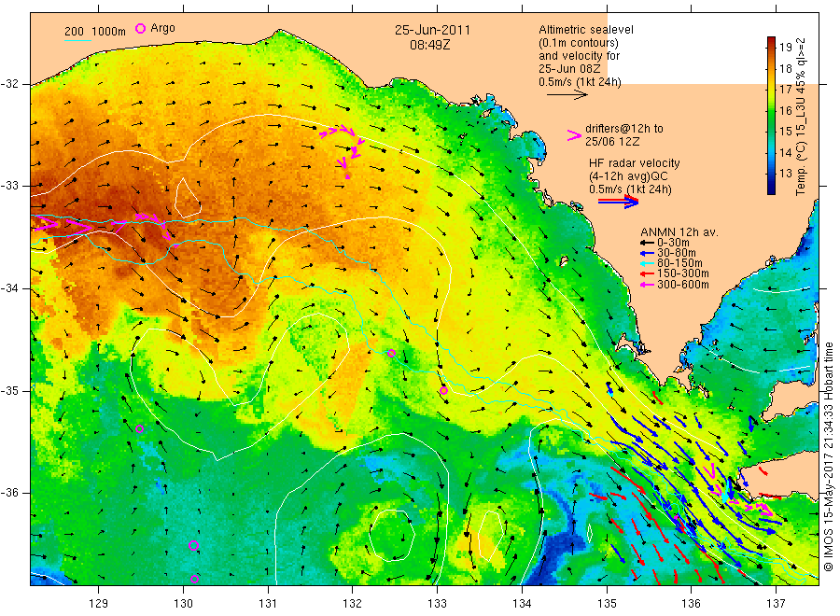This screenshot has height=616, width=840.
Task: Click the Argo float near 129.5E 35.4S
Action: tap(139, 428)
